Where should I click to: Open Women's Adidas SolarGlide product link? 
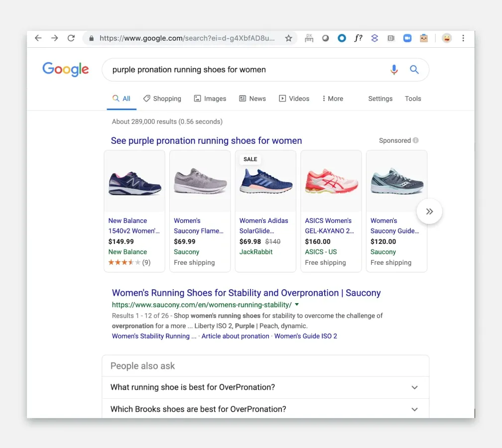click(x=264, y=225)
